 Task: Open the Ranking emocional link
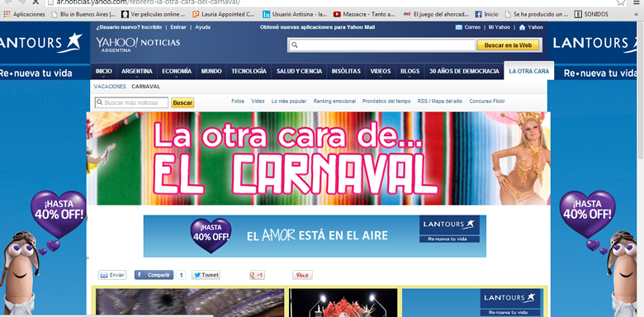pyautogui.click(x=334, y=101)
